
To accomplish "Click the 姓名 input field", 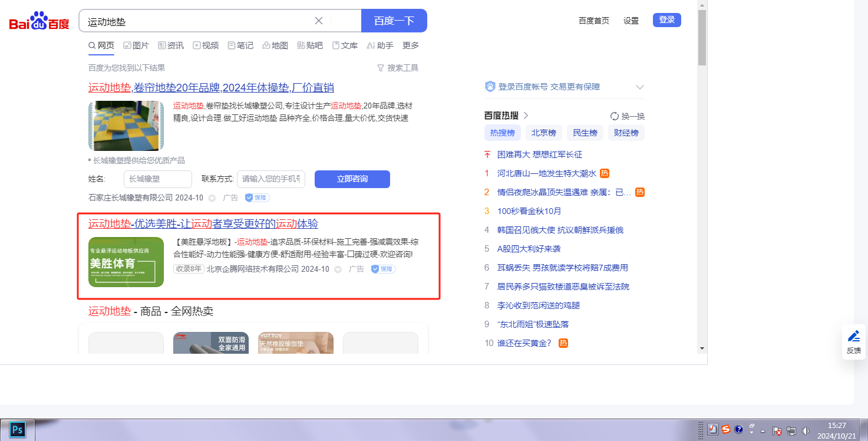I will tap(158, 179).
